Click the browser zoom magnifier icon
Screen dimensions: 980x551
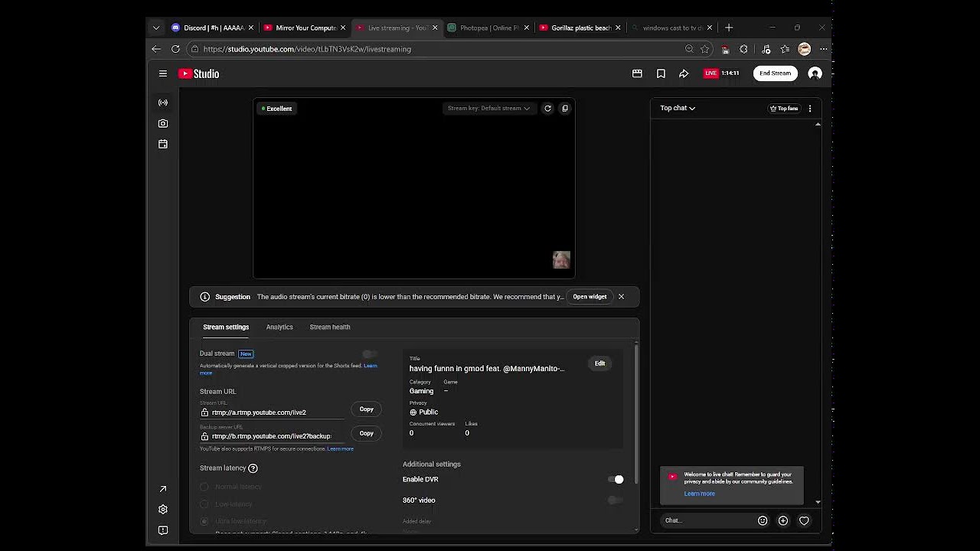689,49
